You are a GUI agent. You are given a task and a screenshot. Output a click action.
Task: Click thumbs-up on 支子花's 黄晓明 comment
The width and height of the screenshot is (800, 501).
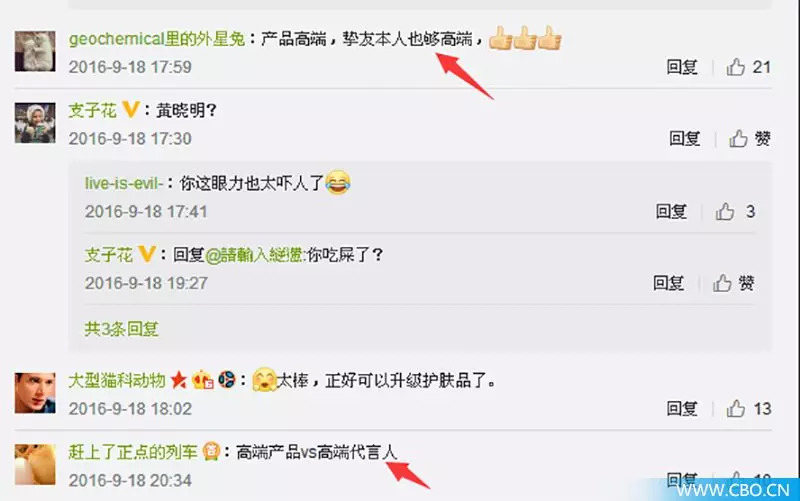pos(738,138)
